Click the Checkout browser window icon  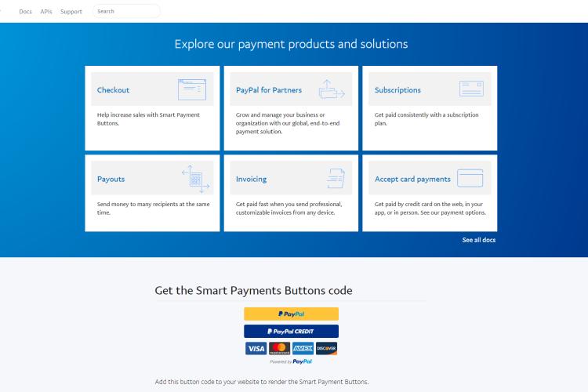pyautogui.click(x=192, y=89)
